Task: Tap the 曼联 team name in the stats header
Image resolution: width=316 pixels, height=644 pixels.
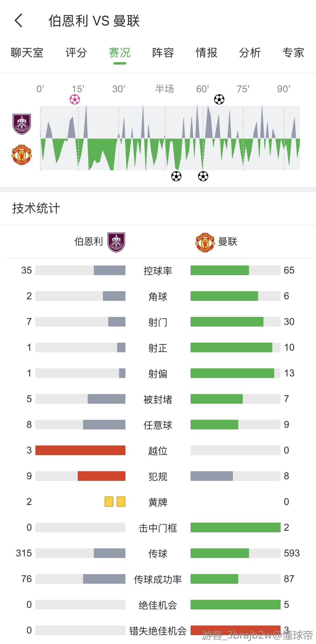Action: tap(228, 242)
